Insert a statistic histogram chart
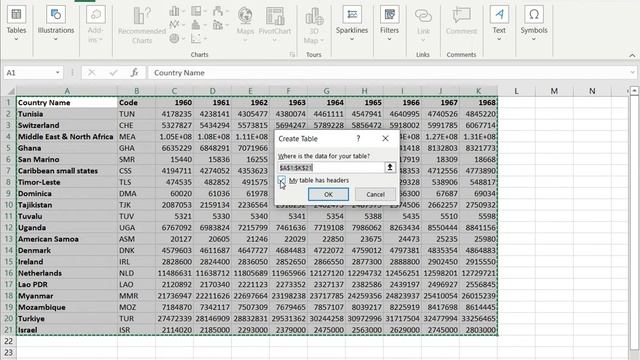Image resolution: width=640 pixels, height=360 pixels. click(x=196, y=25)
